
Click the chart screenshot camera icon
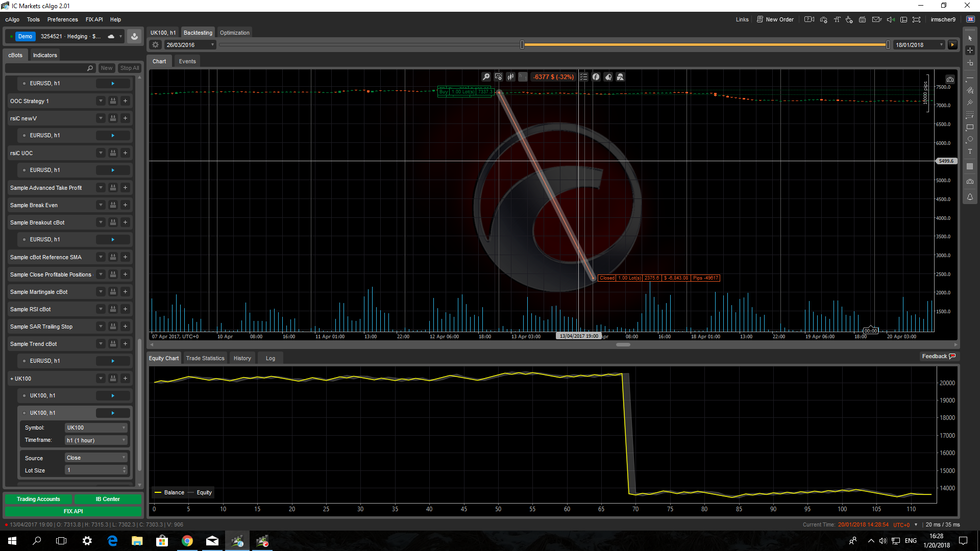(950, 80)
